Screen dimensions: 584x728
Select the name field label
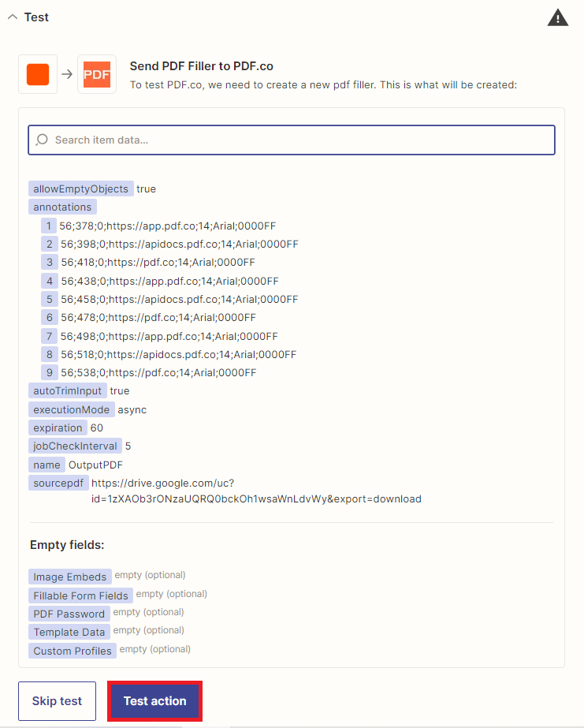[x=46, y=465]
